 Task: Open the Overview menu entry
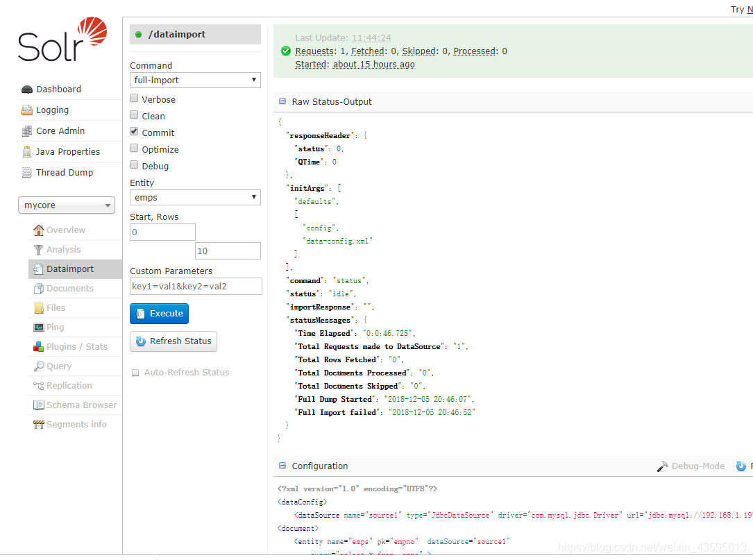[x=66, y=230]
